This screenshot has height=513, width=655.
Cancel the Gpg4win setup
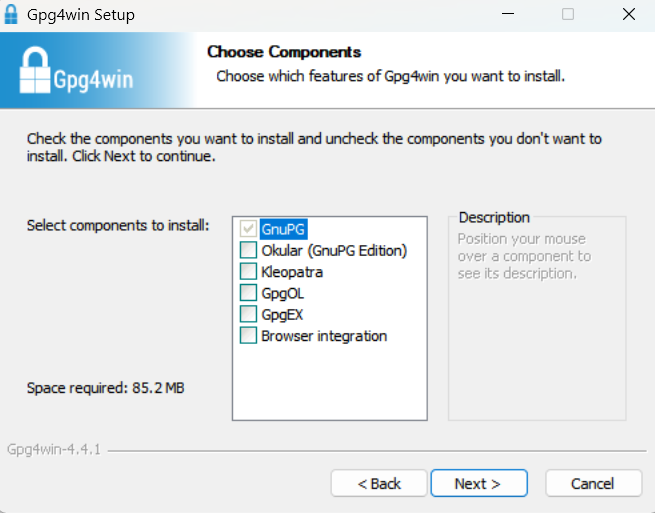coord(593,483)
